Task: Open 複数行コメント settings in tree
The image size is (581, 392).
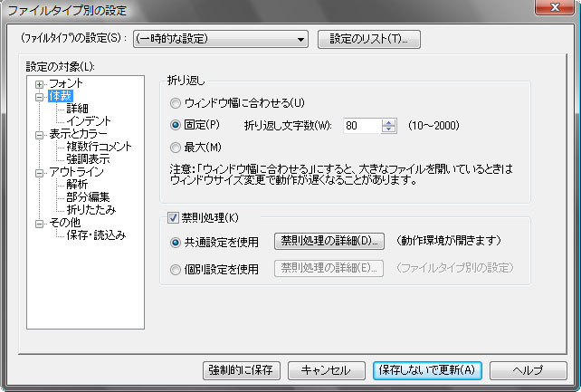Action: pos(99,147)
